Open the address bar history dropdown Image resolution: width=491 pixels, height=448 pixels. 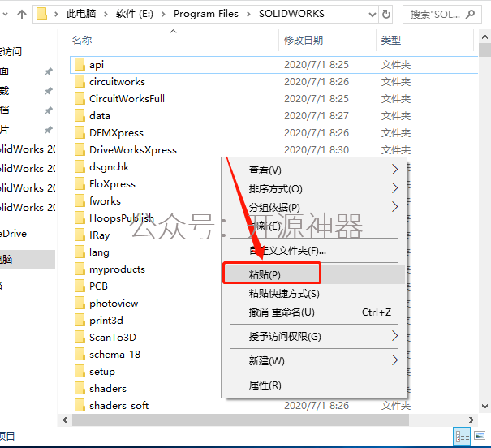coord(372,14)
